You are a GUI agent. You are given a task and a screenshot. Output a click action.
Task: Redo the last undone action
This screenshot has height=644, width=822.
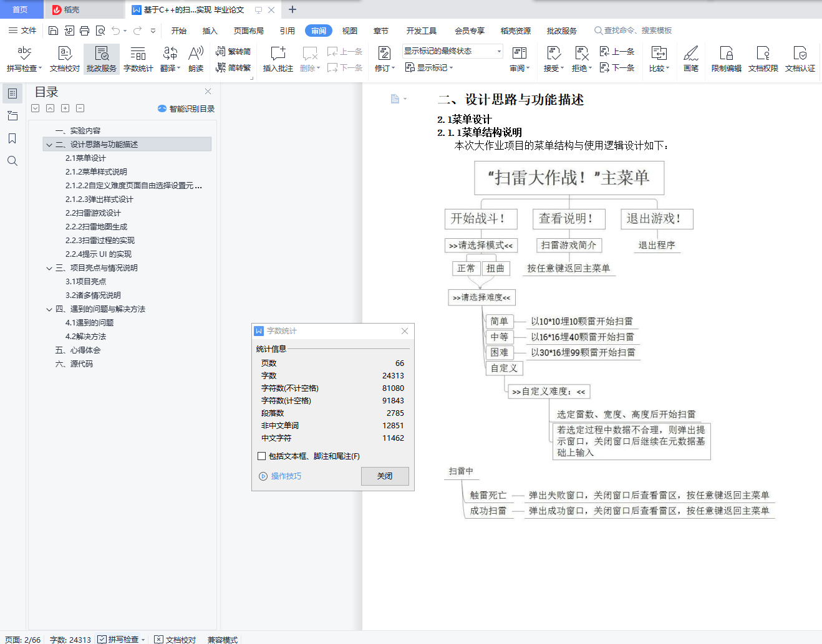click(x=137, y=31)
